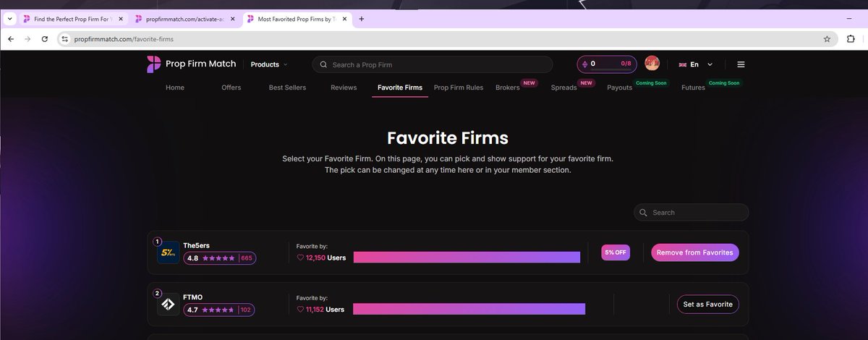Click the site info icon in address bar
This screenshot has width=868, height=340.
[64, 38]
